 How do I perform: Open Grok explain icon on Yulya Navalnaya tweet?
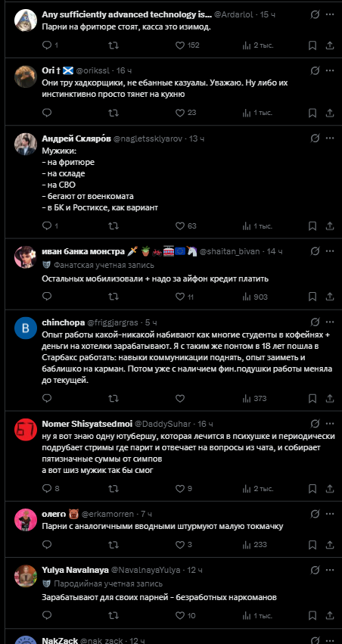point(315,570)
